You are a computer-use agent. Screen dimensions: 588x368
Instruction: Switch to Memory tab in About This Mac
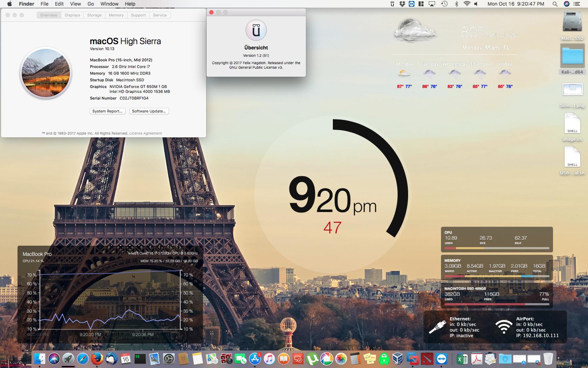[116, 15]
